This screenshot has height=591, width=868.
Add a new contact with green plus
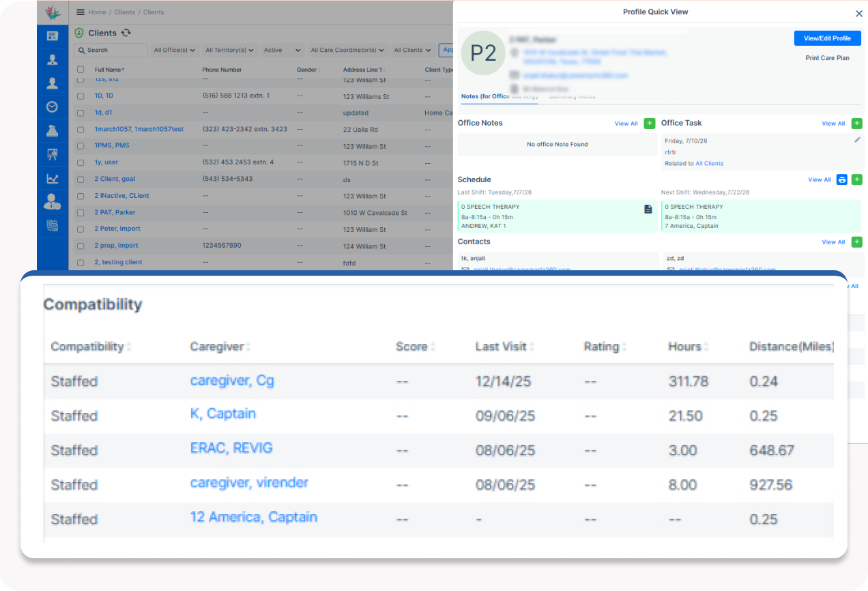coord(857,242)
